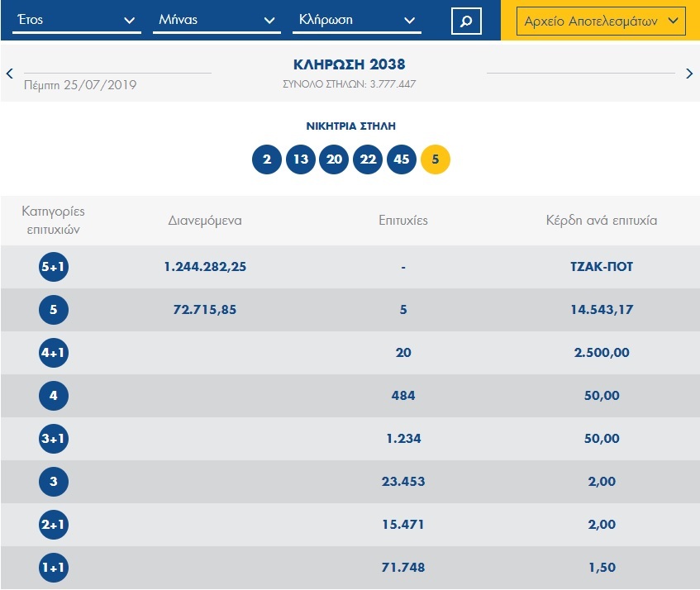The width and height of the screenshot is (700, 590).
Task: Open the Κλήρωση draw dropdown
Action: click(x=357, y=21)
